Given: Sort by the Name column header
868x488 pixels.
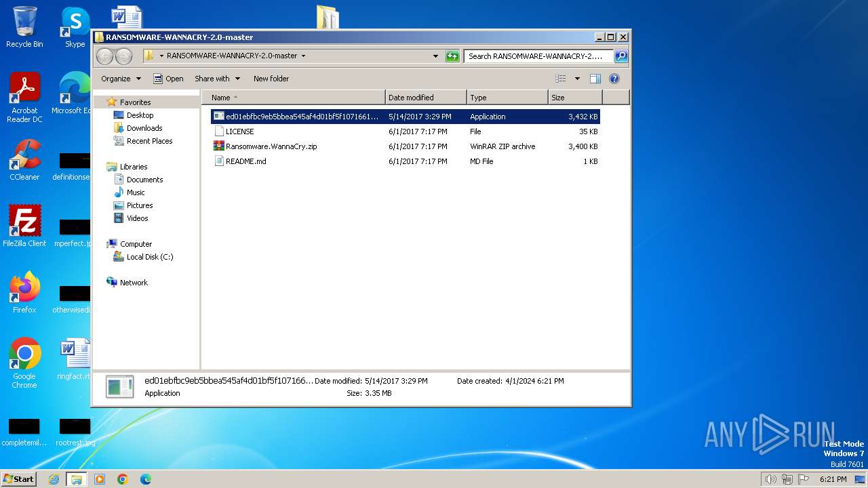Looking at the screenshot, I should [x=294, y=98].
